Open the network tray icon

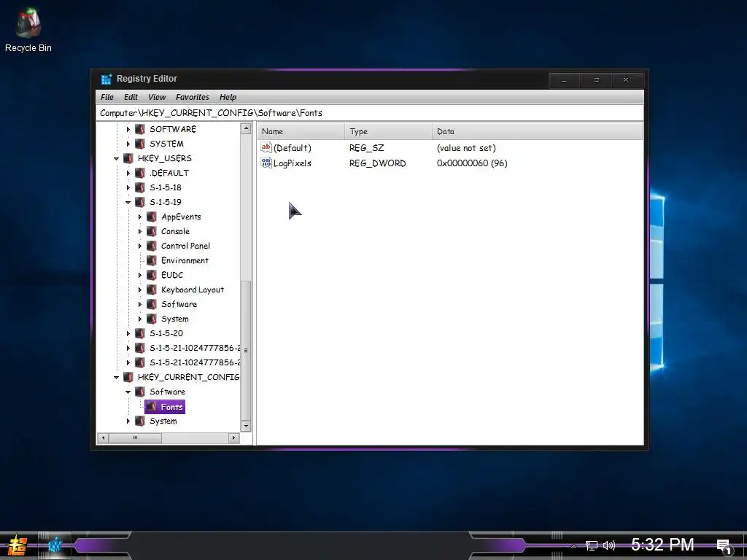coord(591,545)
